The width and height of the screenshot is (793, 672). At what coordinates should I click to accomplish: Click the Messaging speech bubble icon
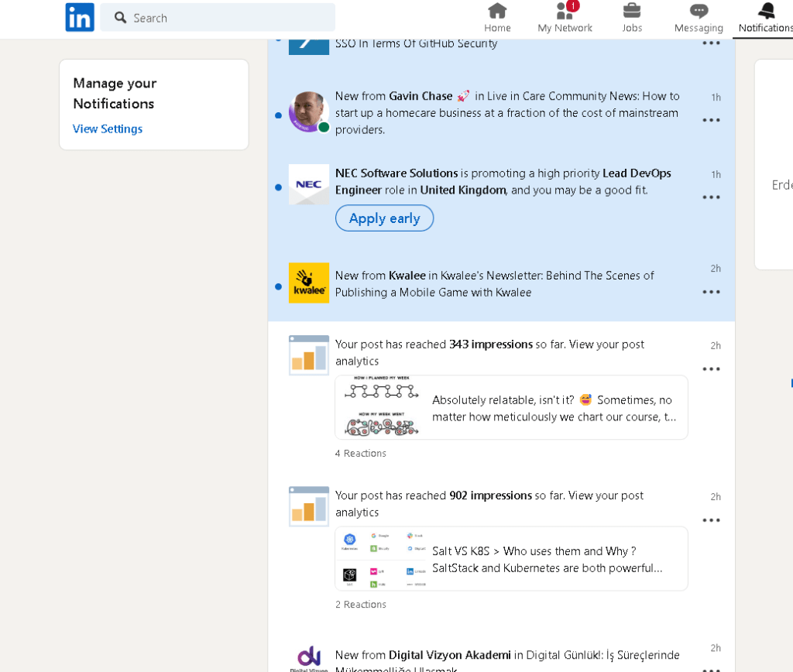tap(699, 11)
